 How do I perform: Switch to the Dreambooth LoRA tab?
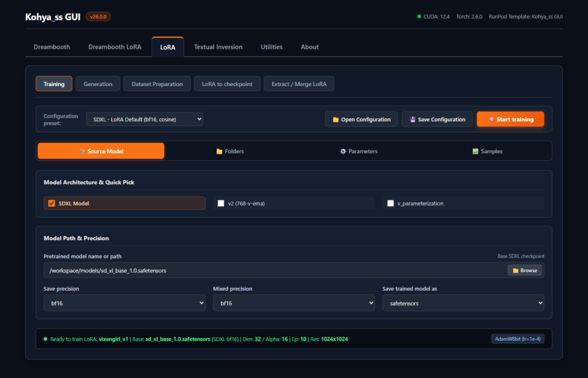point(115,47)
